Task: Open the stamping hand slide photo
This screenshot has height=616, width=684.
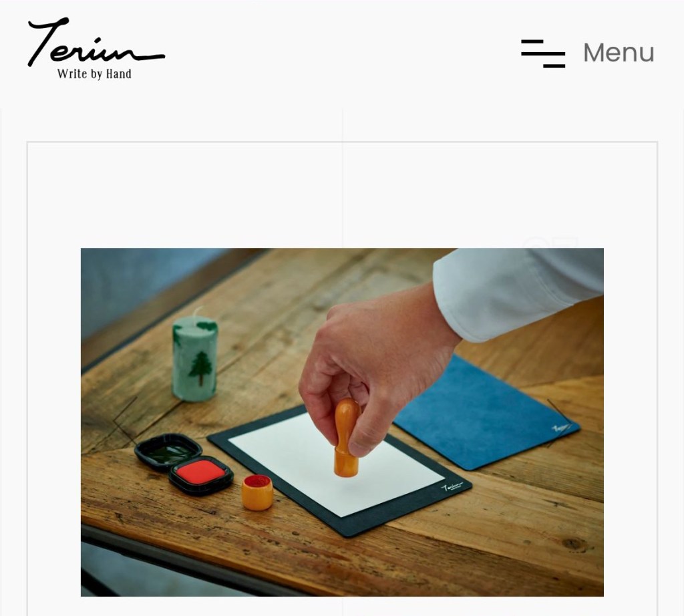Action: pyautogui.click(x=342, y=422)
